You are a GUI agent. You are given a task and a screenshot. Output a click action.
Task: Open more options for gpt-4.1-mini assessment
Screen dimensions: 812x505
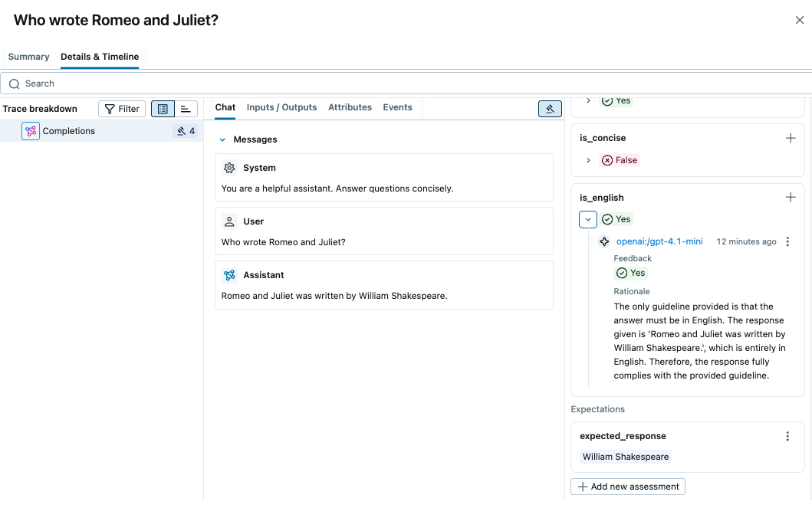(x=787, y=241)
